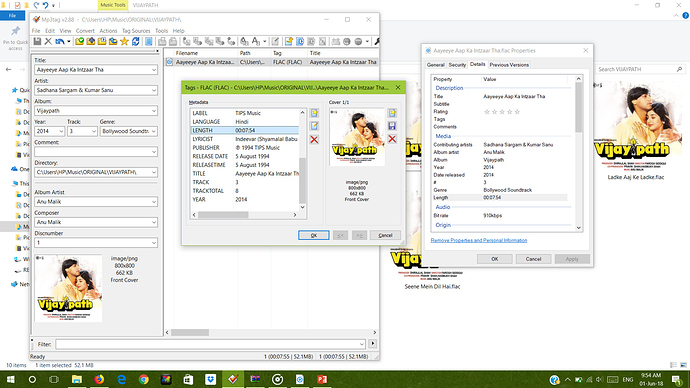Confirm extended tags dialog with OK

pos(314,235)
